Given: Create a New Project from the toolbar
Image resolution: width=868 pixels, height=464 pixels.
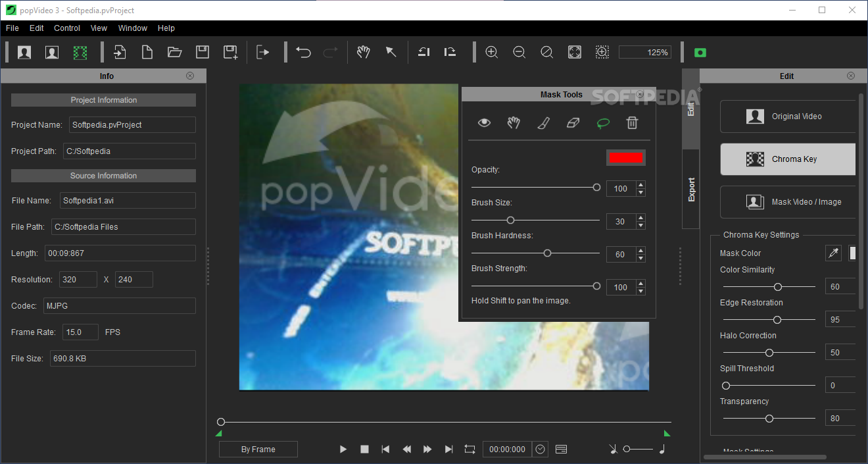Looking at the screenshot, I should pos(147,52).
